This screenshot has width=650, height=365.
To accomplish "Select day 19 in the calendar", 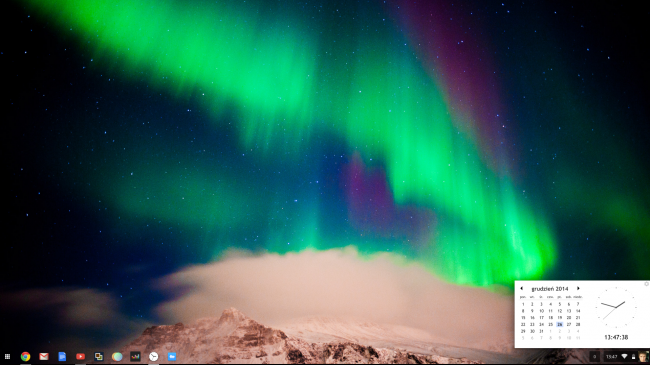I will 560,318.
